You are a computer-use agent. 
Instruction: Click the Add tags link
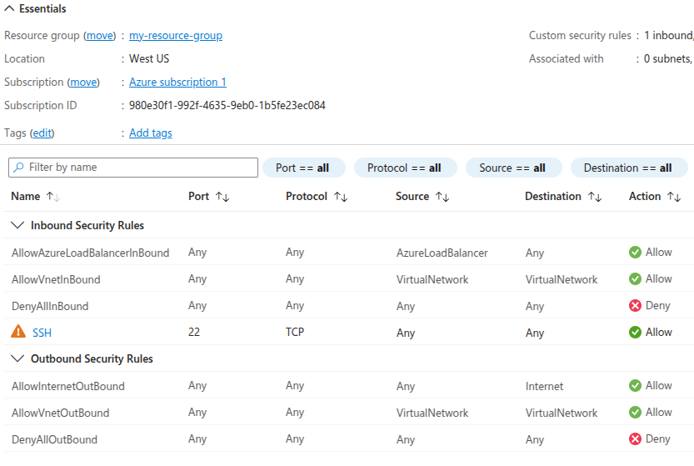(x=150, y=133)
